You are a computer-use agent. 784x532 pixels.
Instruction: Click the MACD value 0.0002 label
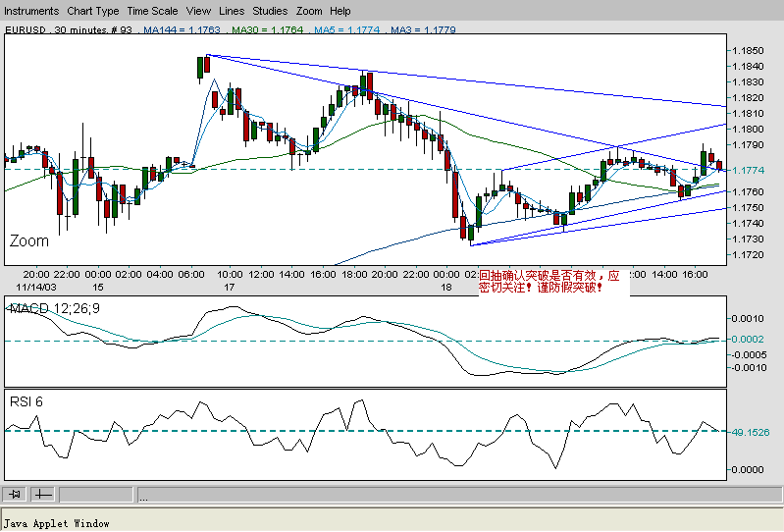[x=748, y=340]
